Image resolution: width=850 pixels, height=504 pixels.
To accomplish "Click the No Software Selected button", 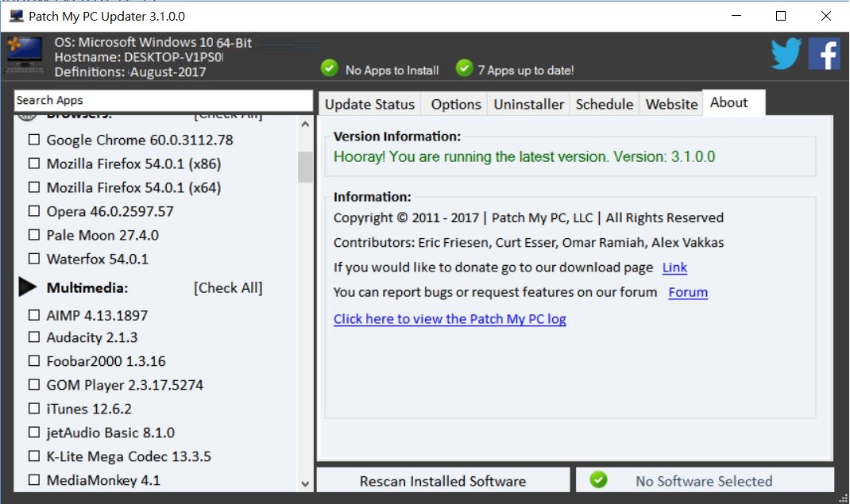I will tap(705, 480).
